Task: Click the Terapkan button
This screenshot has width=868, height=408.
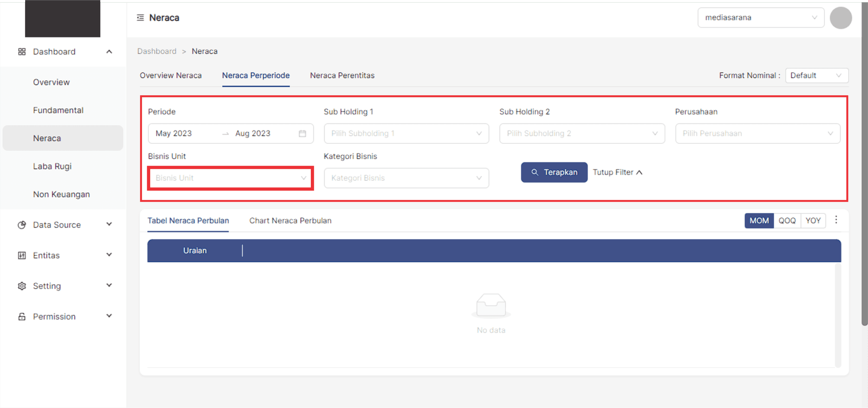Action: [554, 172]
